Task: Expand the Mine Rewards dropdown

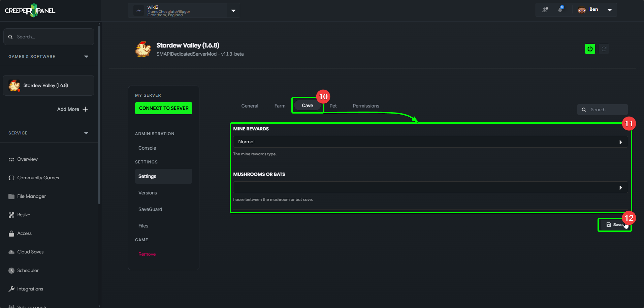Action: coord(430,142)
